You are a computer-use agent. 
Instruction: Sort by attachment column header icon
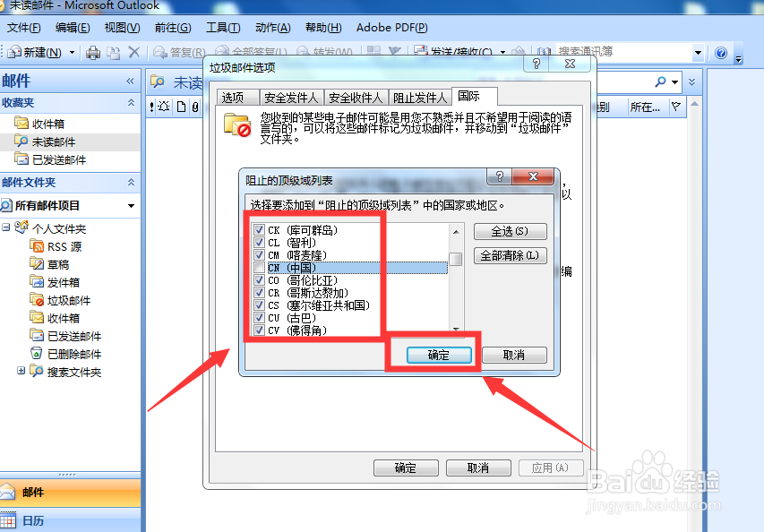195,107
